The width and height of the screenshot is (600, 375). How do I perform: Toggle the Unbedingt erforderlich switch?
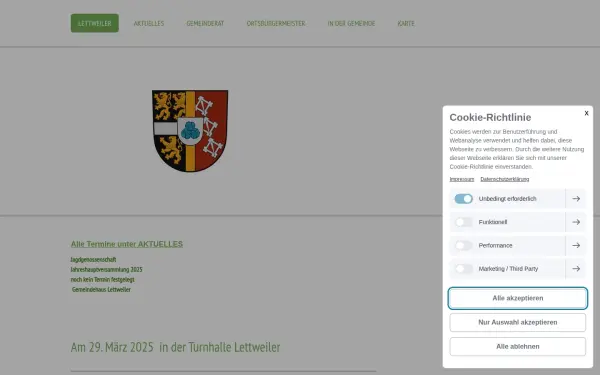click(x=463, y=199)
